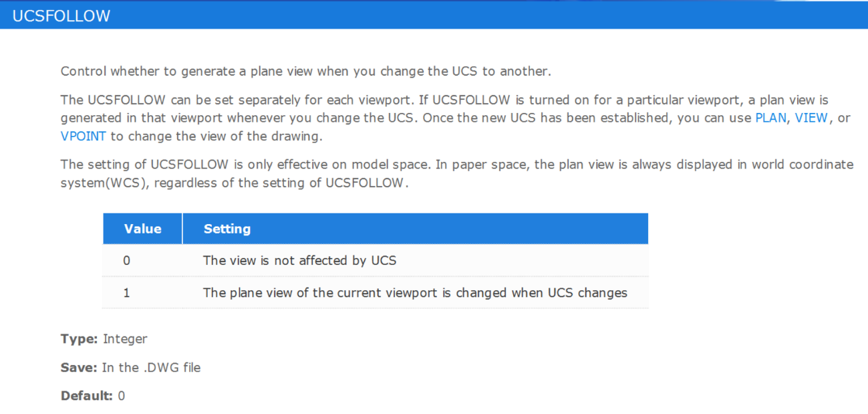The width and height of the screenshot is (868, 414).
Task: Select the Value column header
Action: [142, 229]
